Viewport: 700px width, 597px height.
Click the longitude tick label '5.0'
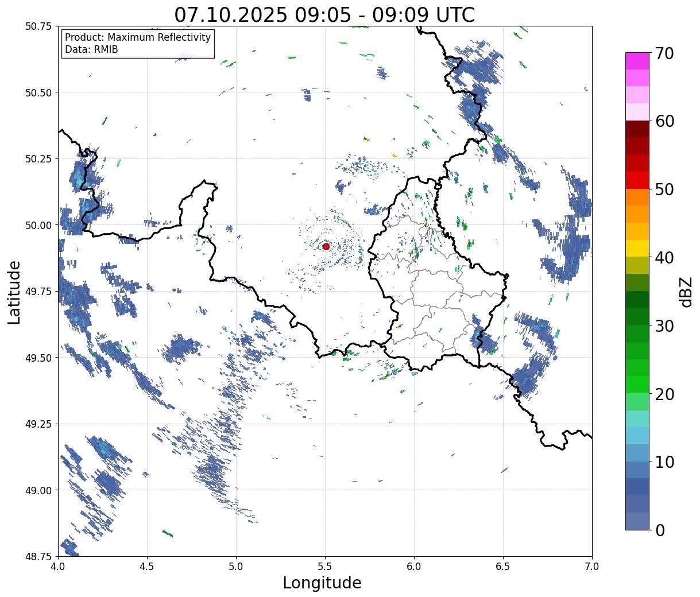coord(236,567)
